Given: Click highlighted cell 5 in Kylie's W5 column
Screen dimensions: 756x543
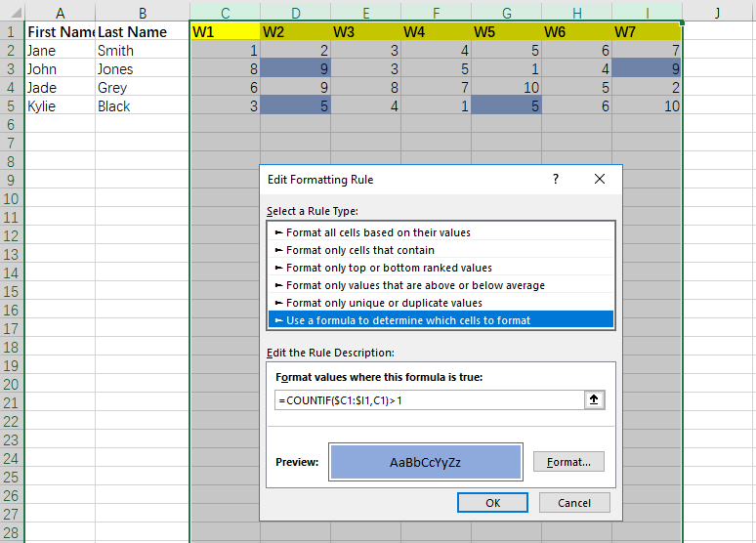Looking at the screenshot, I should coord(507,106).
